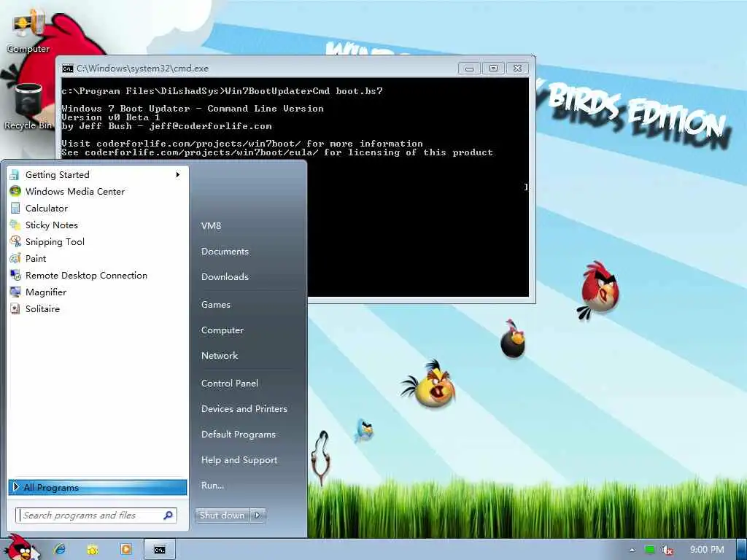This screenshot has width=747, height=560.
Task: Maximize the cmd.exe window
Action: 493,69
